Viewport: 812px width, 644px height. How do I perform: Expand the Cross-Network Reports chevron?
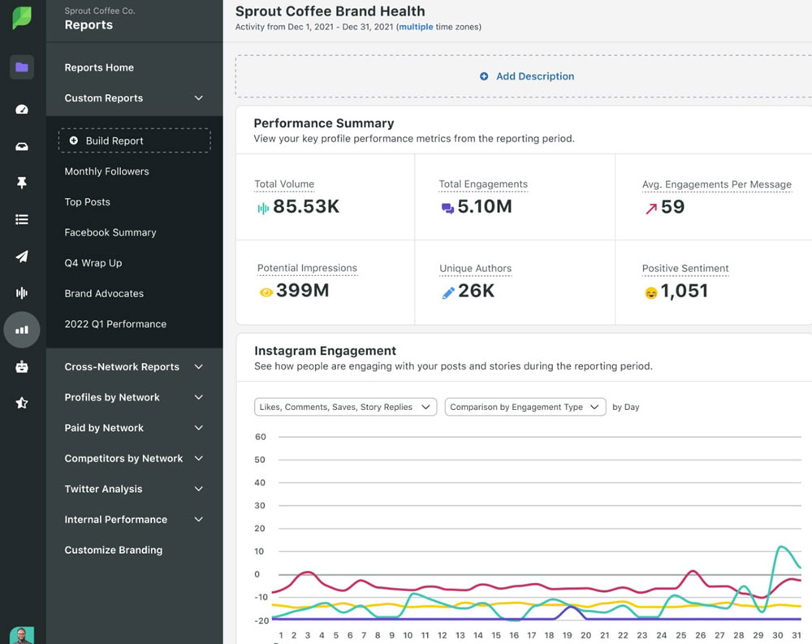click(x=198, y=367)
